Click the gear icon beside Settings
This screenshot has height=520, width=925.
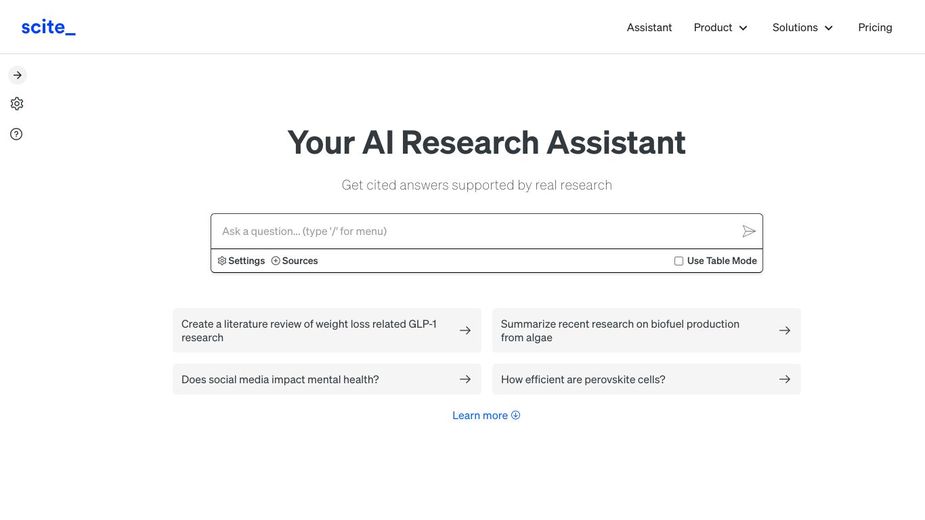pyautogui.click(x=222, y=261)
